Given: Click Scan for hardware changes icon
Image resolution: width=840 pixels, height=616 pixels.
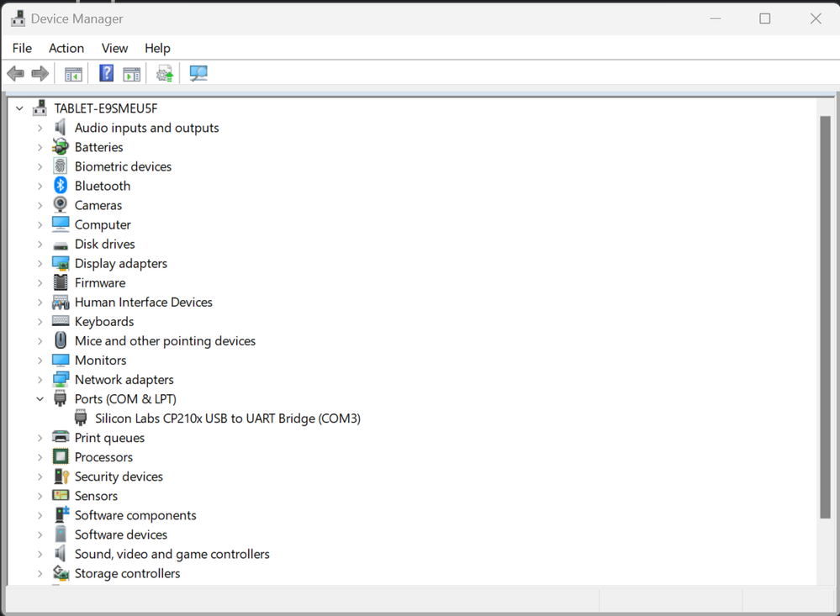Looking at the screenshot, I should 198,74.
